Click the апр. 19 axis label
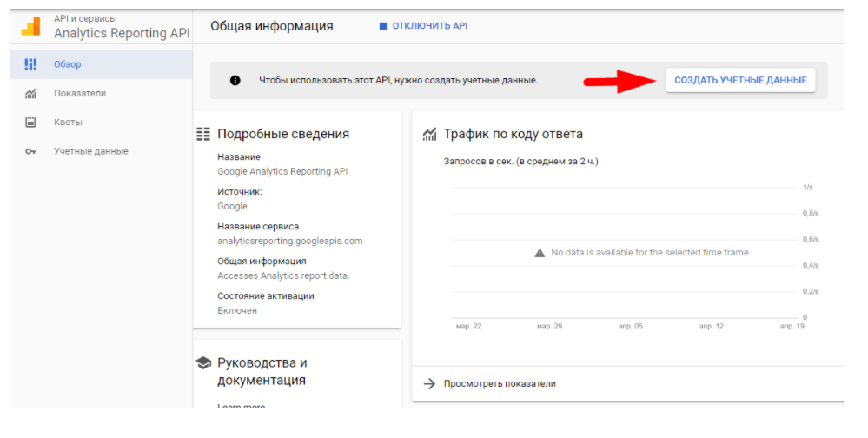 pyautogui.click(x=792, y=327)
